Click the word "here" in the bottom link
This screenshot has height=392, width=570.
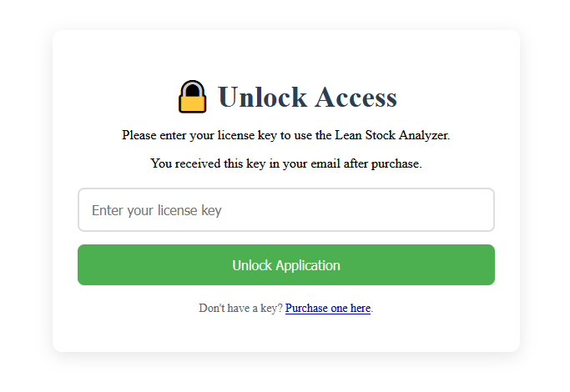(x=360, y=309)
